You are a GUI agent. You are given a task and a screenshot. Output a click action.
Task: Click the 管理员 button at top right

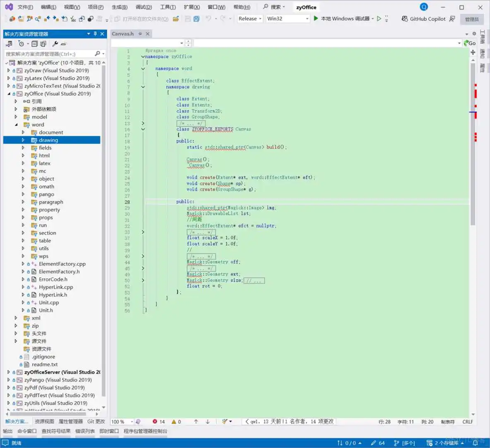pos(471,19)
